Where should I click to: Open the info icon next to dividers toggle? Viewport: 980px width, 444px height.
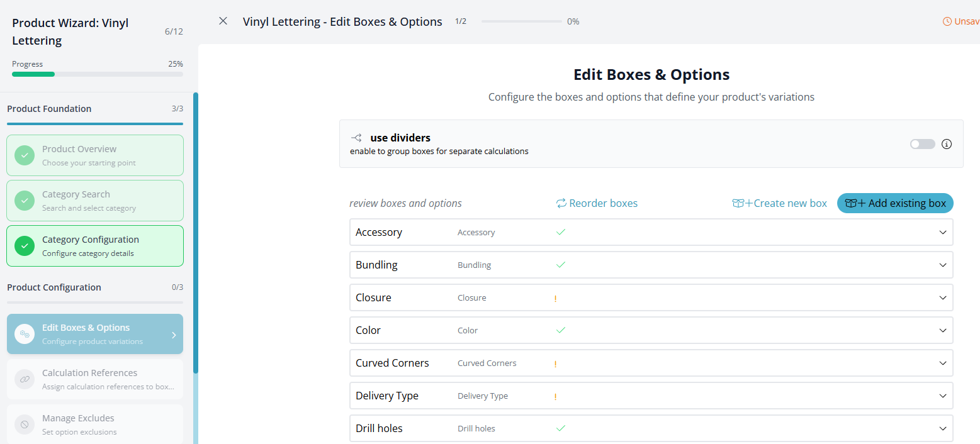pos(947,144)
